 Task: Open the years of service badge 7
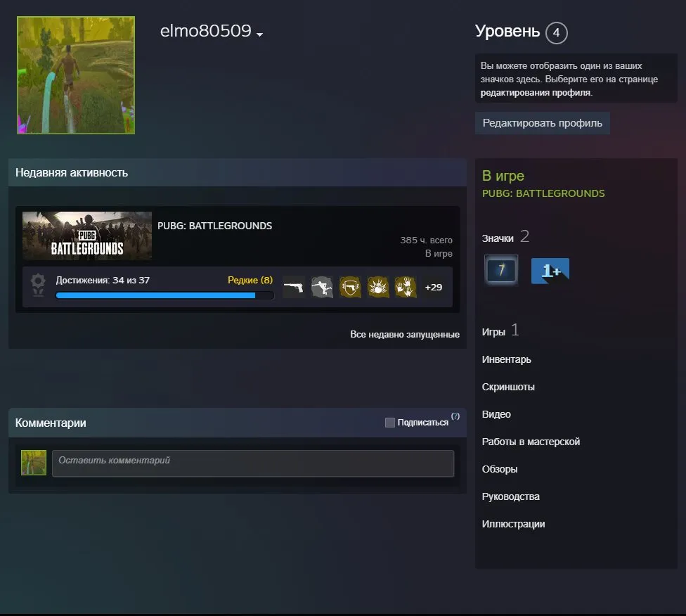501,270
